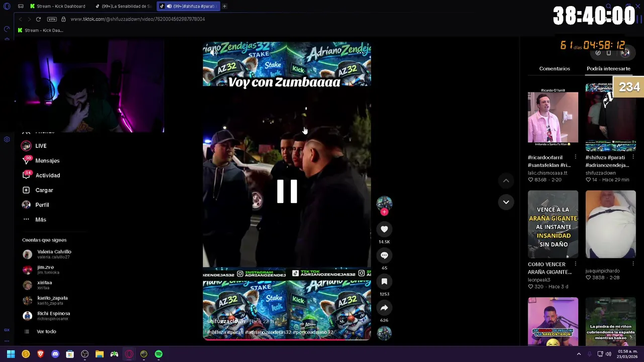Open profile avatar in top-right pill
644x362 pixels.
pyautogui.click(x=625, y=52)
